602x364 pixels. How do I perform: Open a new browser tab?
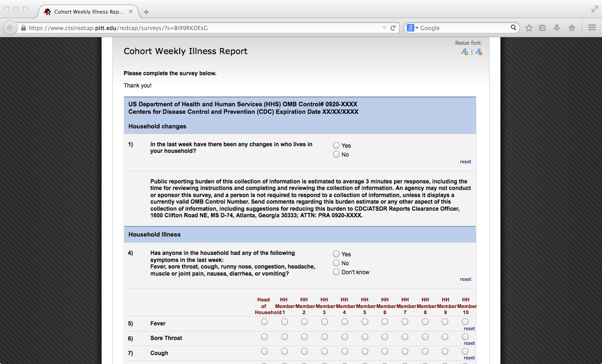pyautogui.click(x=146, y=12)
